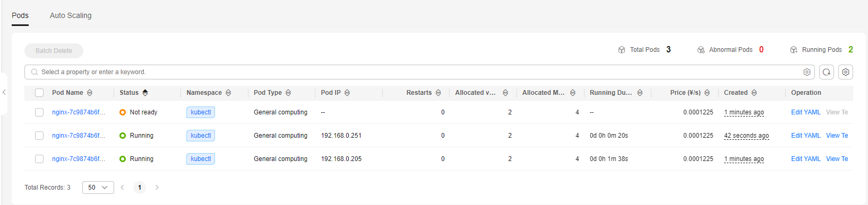The image size is (868, 205).
Task: Click the refresh icon beside search bar
Action: [x=826, y=72]
